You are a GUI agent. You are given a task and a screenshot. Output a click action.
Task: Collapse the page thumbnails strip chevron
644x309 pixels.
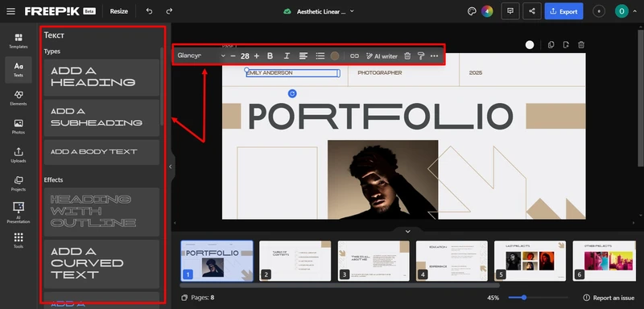coord(407,232)
